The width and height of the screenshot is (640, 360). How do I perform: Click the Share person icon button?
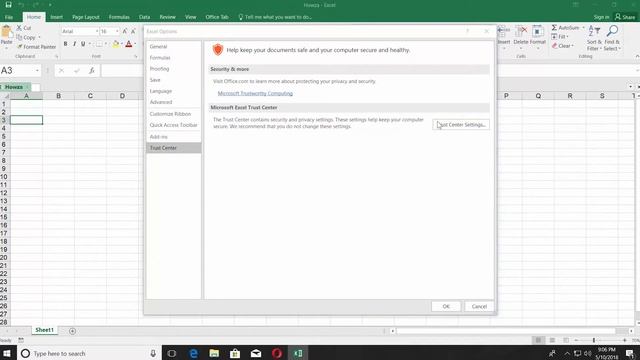click(x=625, y=17)
